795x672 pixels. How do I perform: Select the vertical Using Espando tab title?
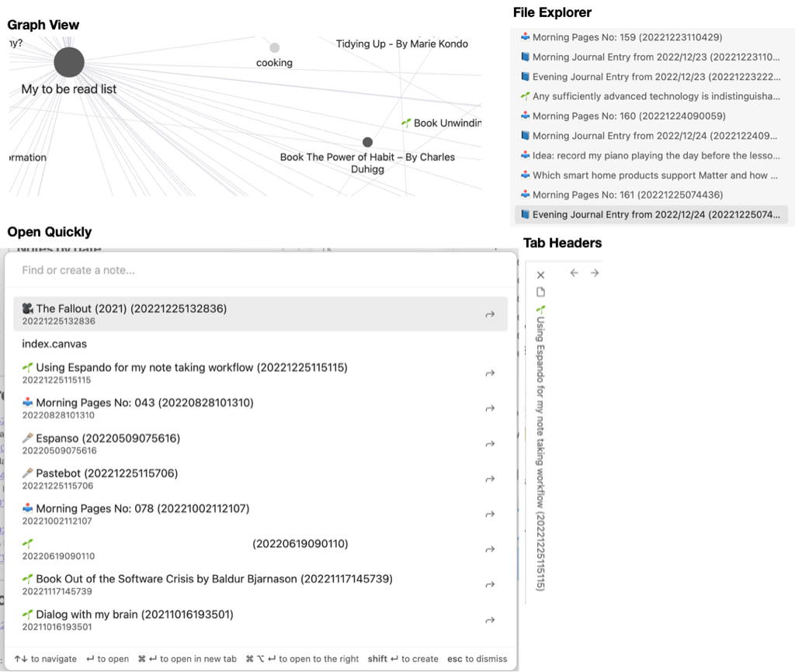pos(541,450)
